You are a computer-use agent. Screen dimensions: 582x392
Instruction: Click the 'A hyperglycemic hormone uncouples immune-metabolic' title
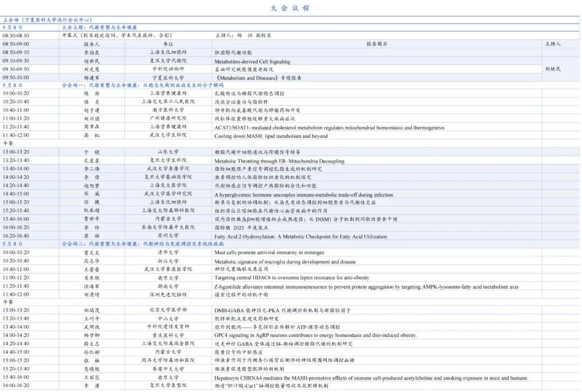tap(303, 195)
